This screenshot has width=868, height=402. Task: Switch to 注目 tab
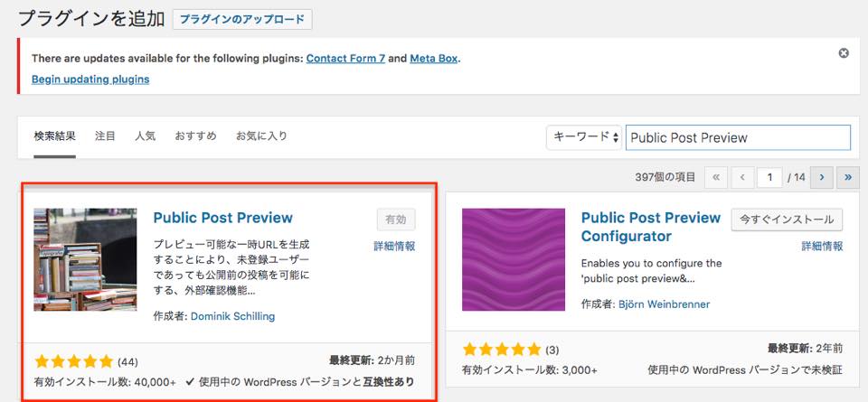(105, 136)
